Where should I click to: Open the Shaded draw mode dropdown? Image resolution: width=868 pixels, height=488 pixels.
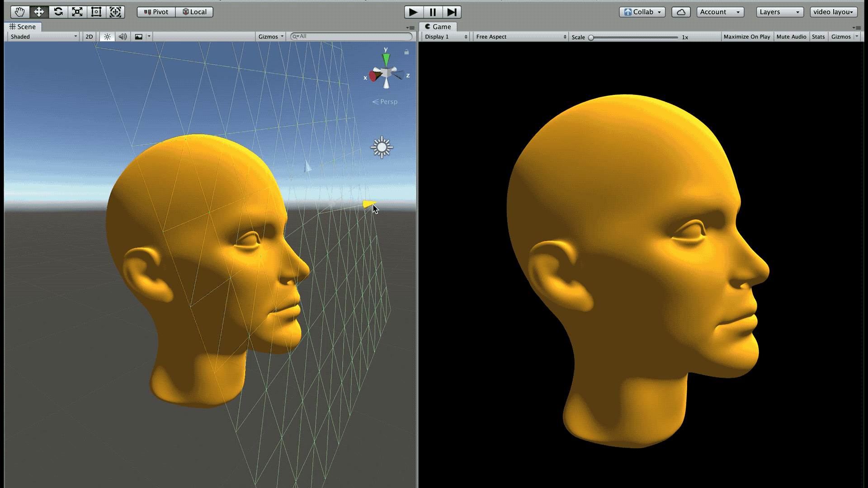click(x=43, y=37)
